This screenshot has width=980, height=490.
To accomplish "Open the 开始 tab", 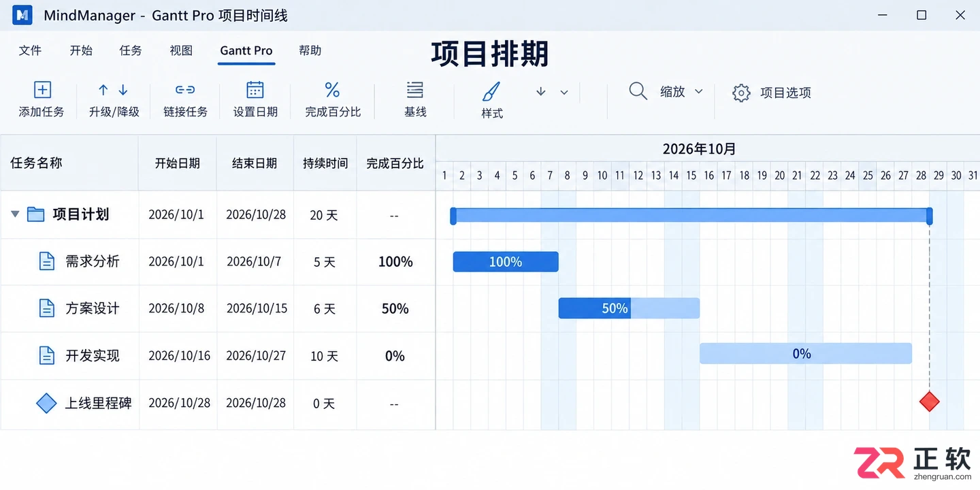I will pyautogui.click(x=81, y=50).
